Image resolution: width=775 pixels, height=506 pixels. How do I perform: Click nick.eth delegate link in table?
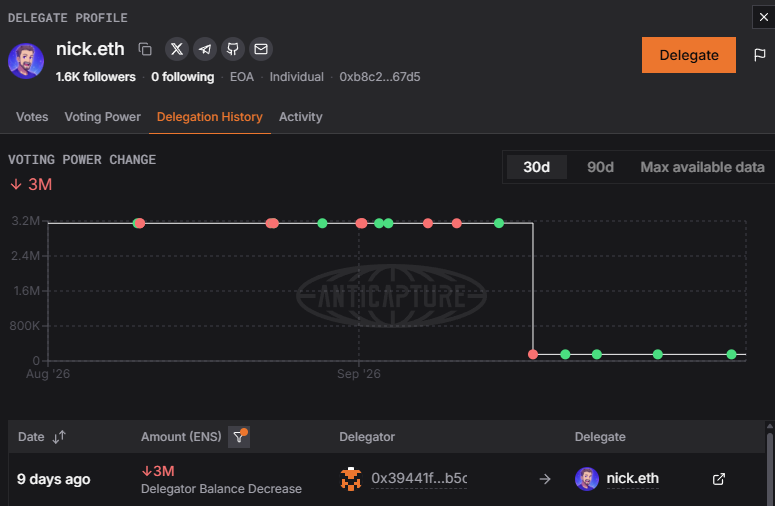(632, 478)
